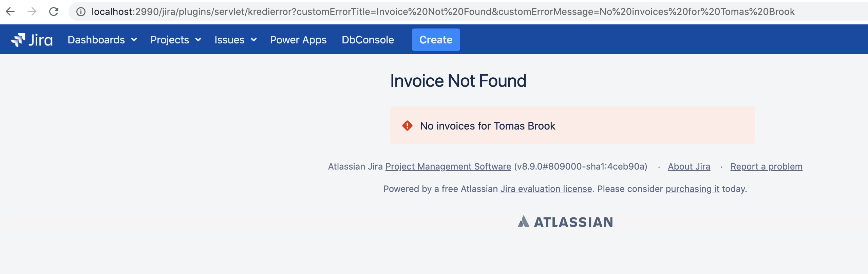The height and width of the screenshot is (274, 868).
Task: Click the Atlassian logo in footer
Action: coord(565,222)
